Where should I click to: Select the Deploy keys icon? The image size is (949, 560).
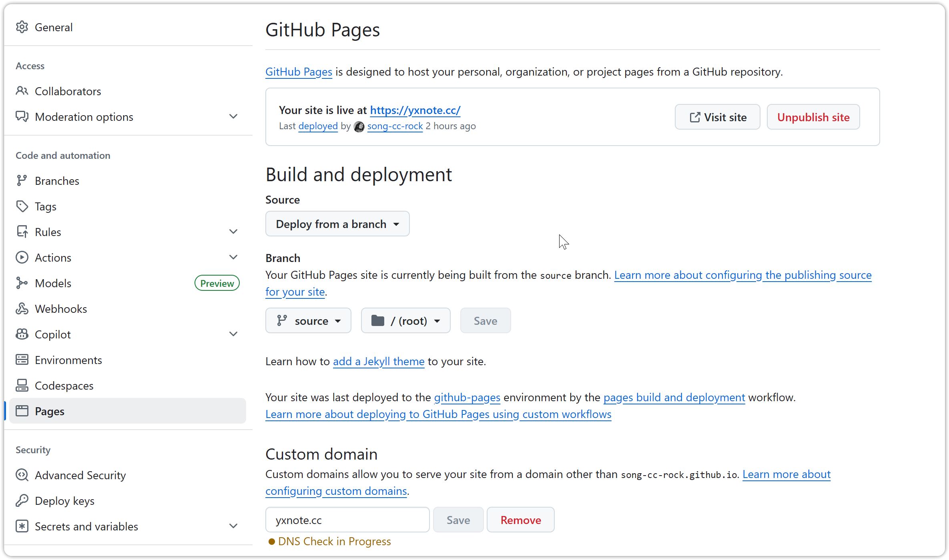(22, 500)
